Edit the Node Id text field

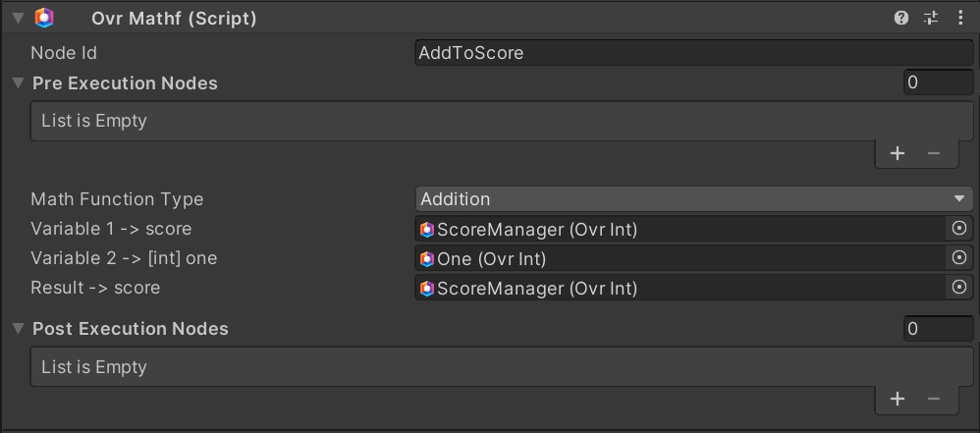(x=693, y=54)
